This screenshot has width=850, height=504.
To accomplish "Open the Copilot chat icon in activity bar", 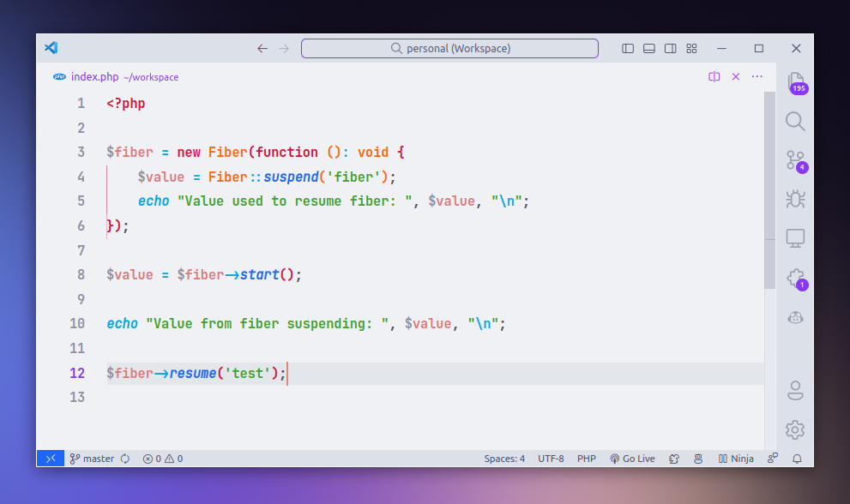I will [x=795, y=318].
